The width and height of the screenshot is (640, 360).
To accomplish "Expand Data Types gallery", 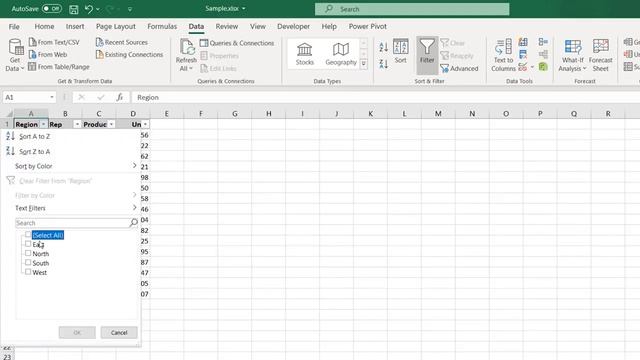I will 364,64.
